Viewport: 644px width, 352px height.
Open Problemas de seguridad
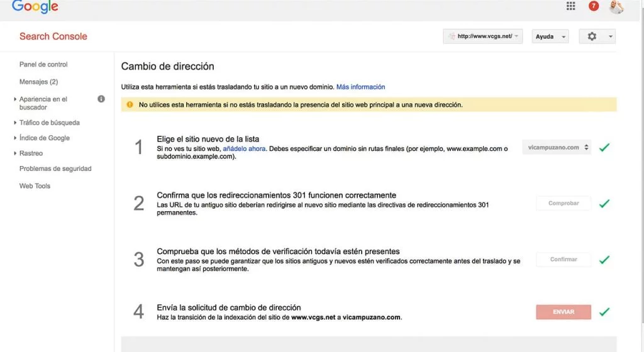point(55,168)
